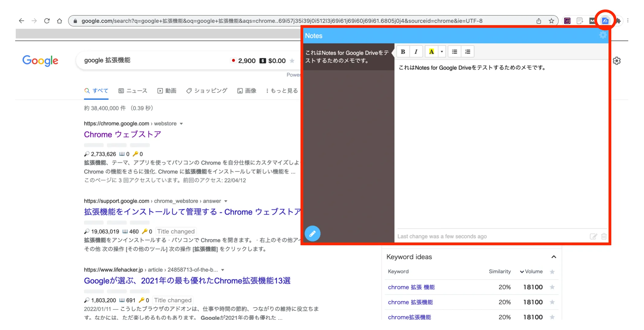Image resolution: width=644 pixels, height=330 pixels.
Task: Click the lock icon in address bar
Action: coord(75,21)
